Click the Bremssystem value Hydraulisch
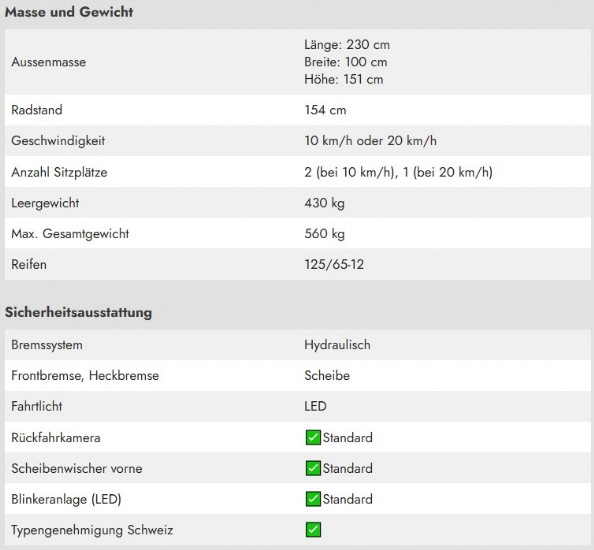The height and width of the screenshot is (550, 594). pyautogui.click(x=338, y=345)
